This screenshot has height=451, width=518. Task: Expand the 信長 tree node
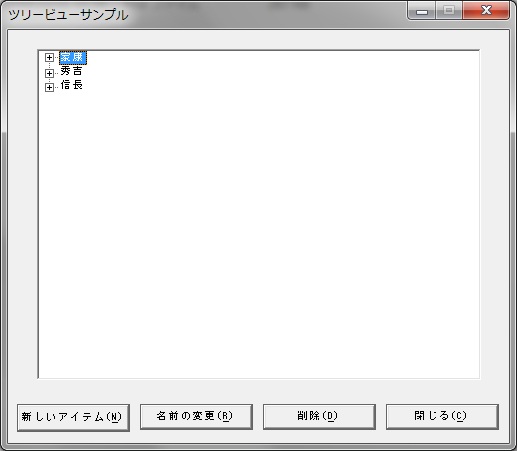point(49,87)
